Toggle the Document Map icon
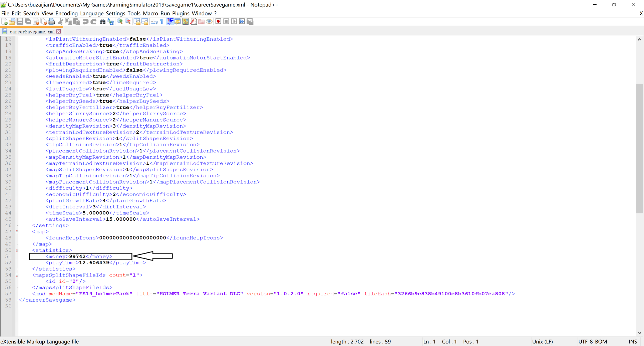Viewport: 644px width, 346px height. (x=186, y=22)
